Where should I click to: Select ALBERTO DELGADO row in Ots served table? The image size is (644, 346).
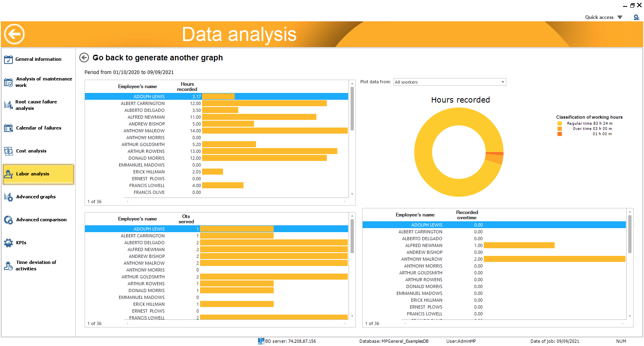(217, 243)
